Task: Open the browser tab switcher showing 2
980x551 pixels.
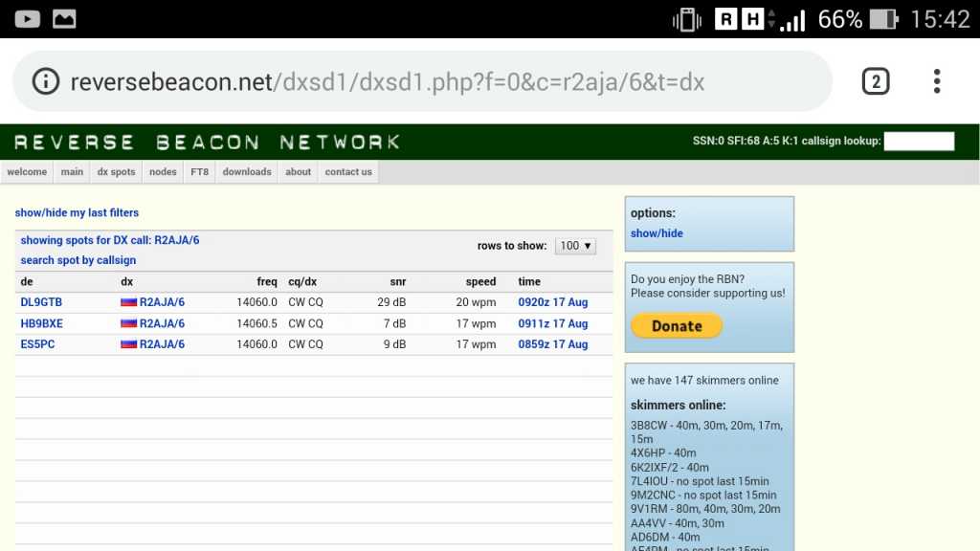Action: coord(876,81)
